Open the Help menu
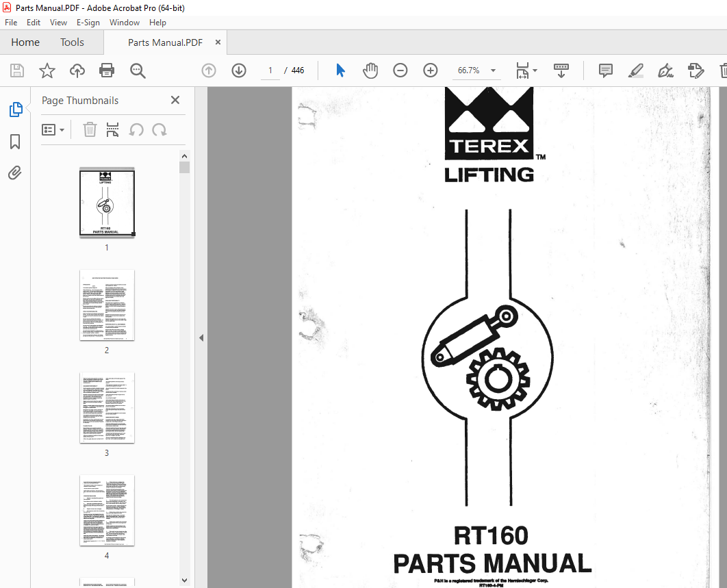727x588 pixels. [157, 23]
